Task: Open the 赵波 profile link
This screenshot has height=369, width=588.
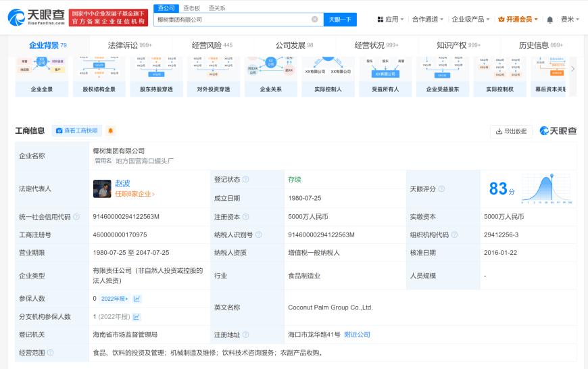Action: 122,183
